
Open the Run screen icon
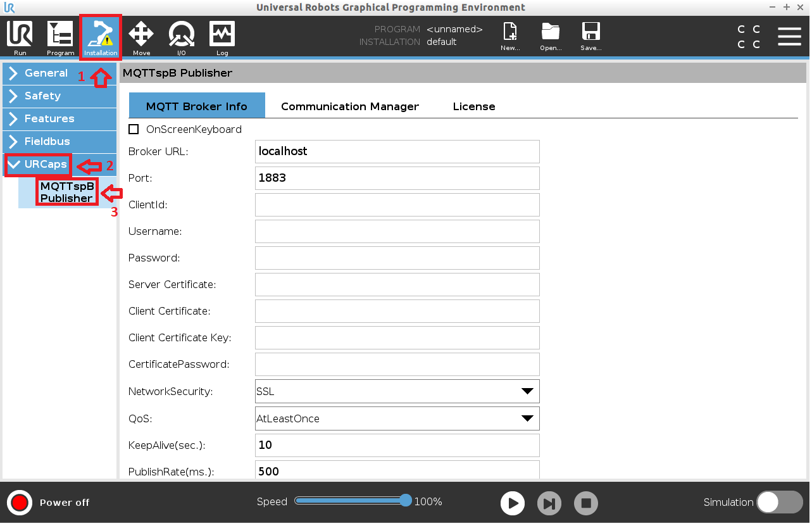pyautogui.click(x=20, y=38)
